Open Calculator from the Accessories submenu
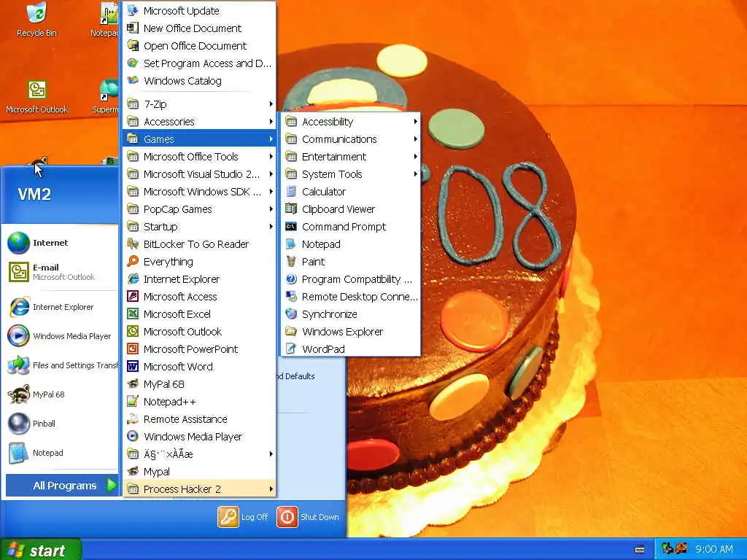The height and width of the screenshot is (560, 747). pos(351,192)
